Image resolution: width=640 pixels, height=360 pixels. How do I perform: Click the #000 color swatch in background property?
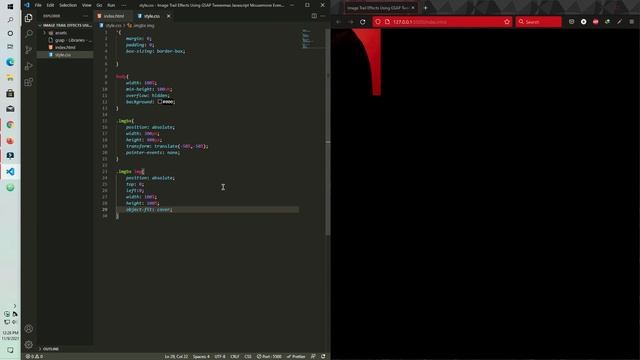tap(160, 102)
